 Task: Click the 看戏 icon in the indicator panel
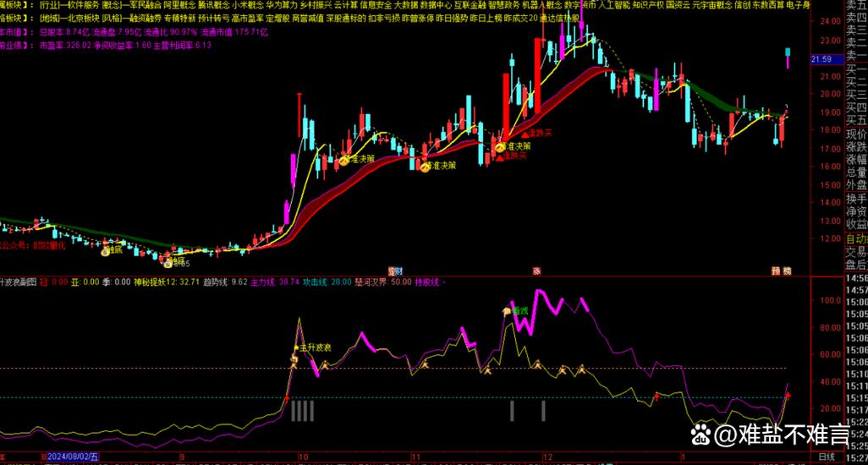click(507, 312)
